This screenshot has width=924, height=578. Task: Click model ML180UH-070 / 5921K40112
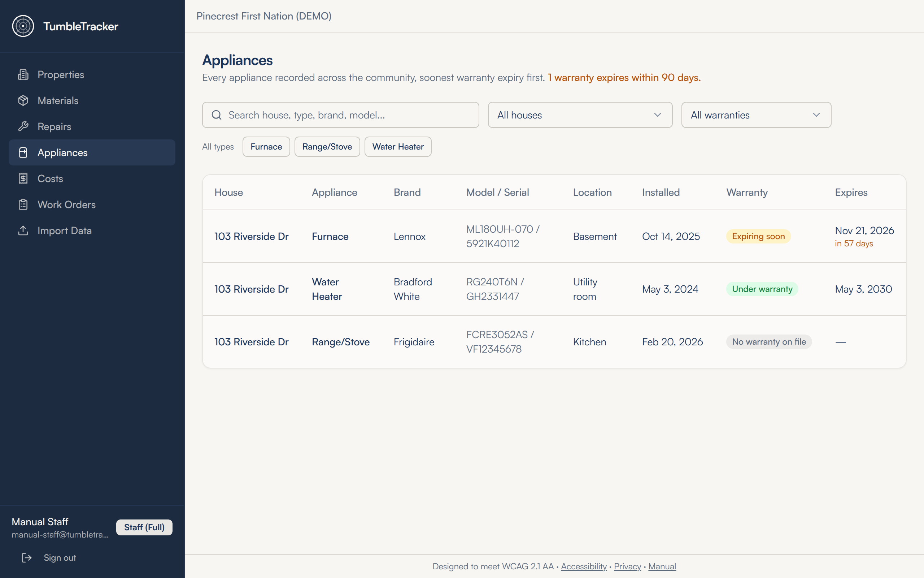tap(503, 236)
